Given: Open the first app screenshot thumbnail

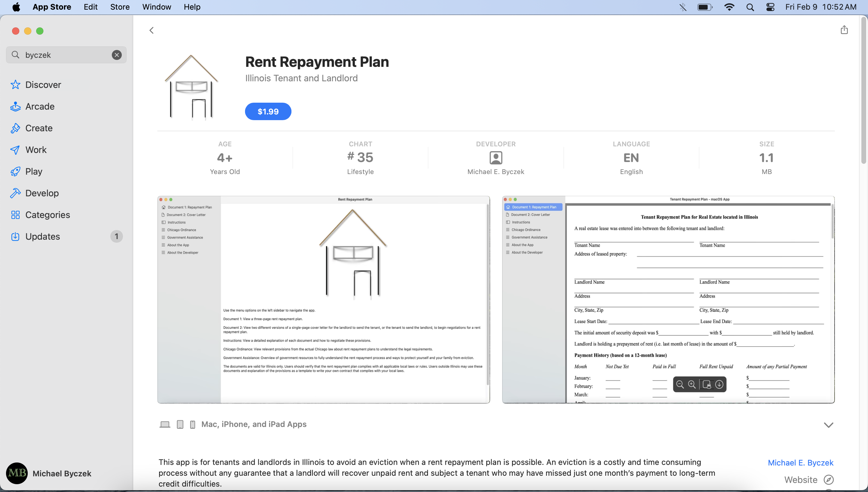Looking at the screenshot, I should [x=324, y=299].
